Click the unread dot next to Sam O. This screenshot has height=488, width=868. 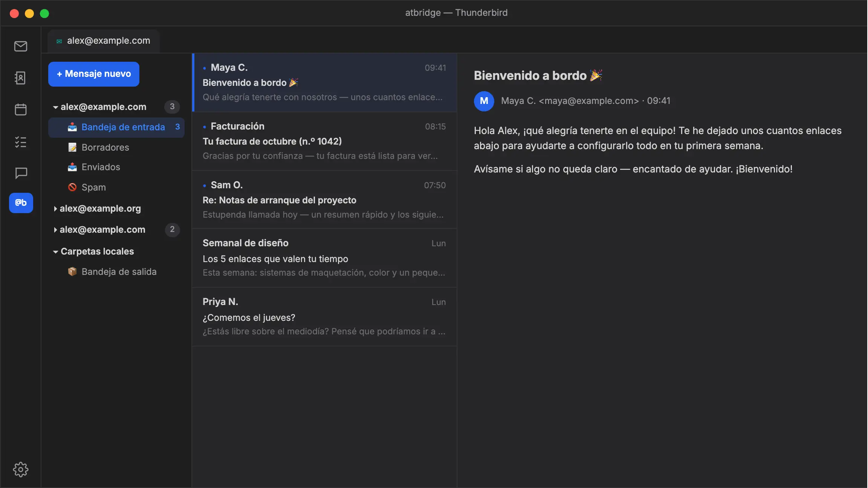tap(205, 186)
